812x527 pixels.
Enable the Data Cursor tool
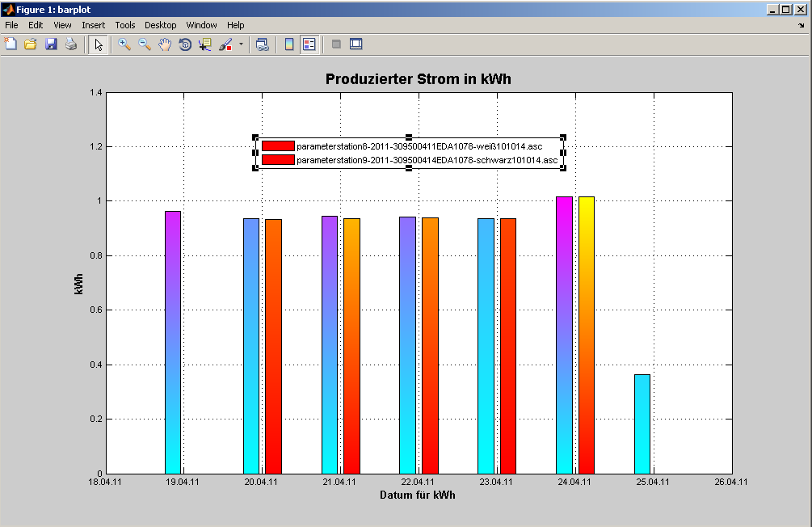coord(205,44)
